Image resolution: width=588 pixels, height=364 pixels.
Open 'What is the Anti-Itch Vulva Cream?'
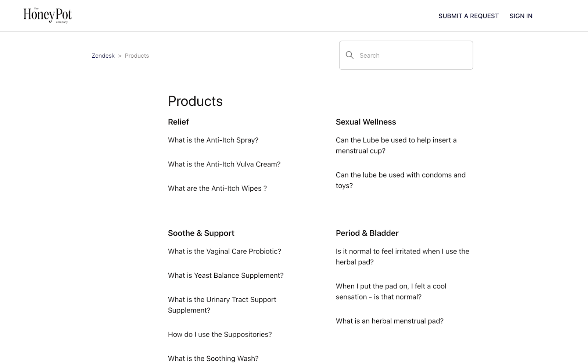pos(224,164)
